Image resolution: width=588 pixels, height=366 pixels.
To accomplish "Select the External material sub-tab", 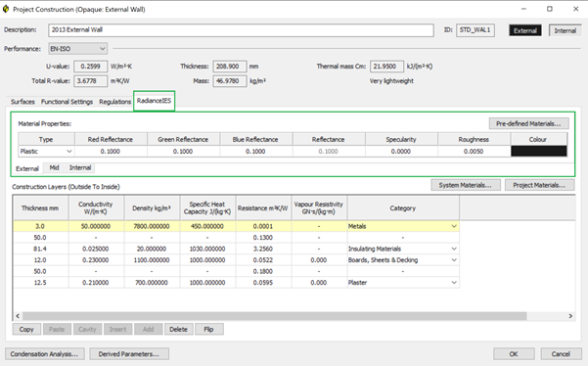I will coord(27,168).
